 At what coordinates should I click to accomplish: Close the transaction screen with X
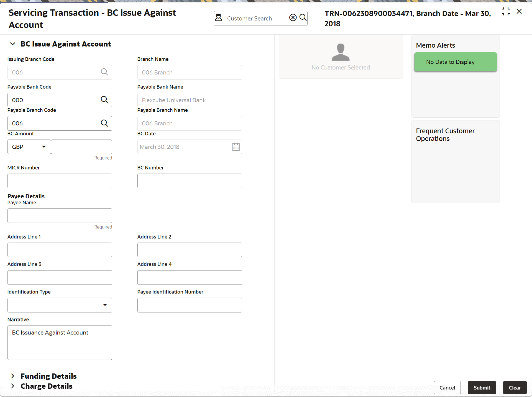[519, 12]
